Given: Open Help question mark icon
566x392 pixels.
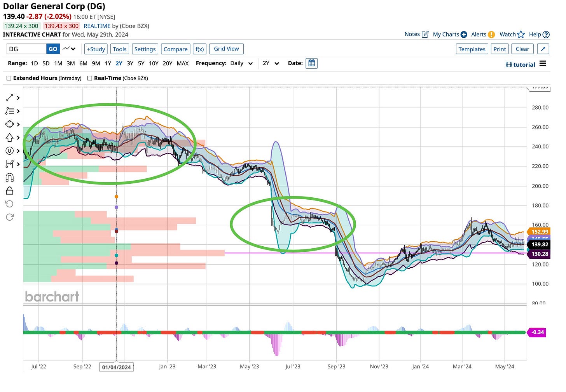Looking at the screenshot, I should pos(546,35).
